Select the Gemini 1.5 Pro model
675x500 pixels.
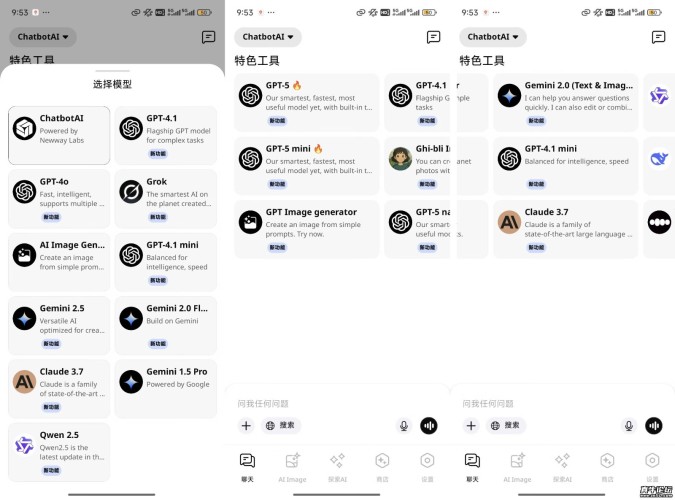tap(166, 388)
